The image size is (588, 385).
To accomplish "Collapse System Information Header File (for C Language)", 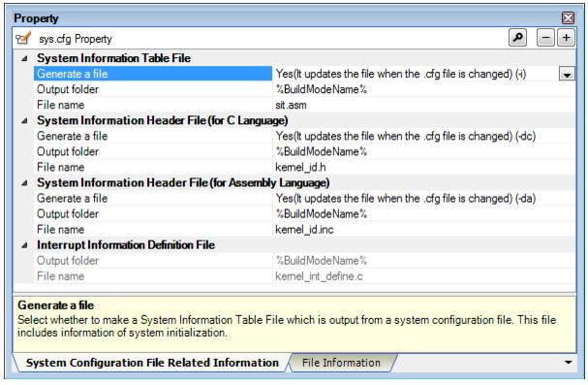I will [x=24, y=121].
